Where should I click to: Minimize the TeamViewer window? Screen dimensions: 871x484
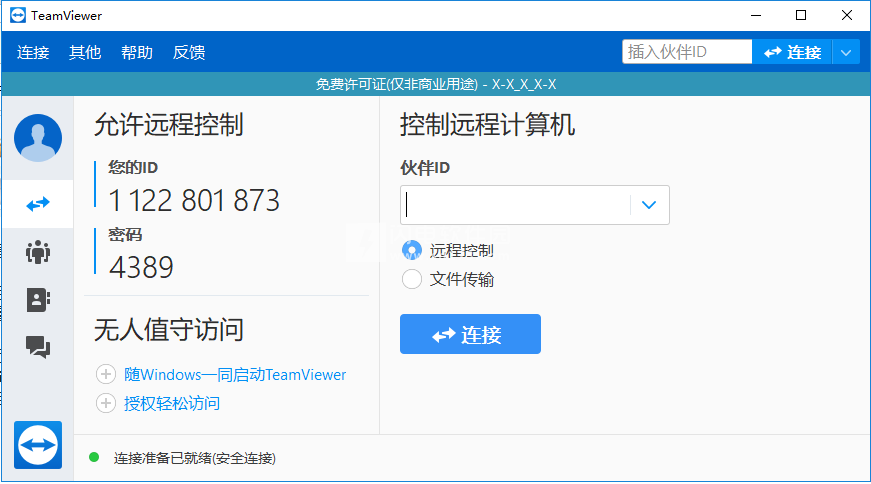click(756, 15)
